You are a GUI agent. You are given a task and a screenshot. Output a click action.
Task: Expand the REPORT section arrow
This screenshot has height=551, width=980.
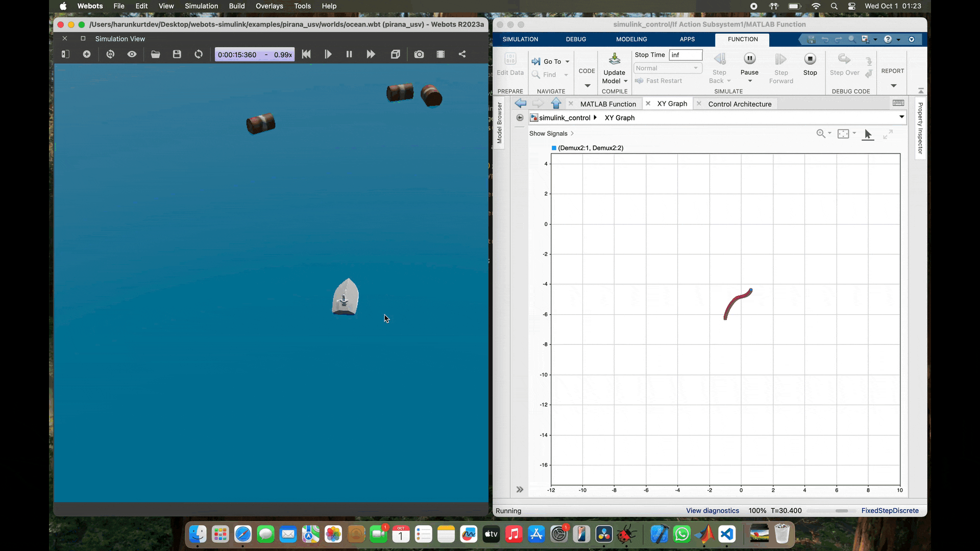tap(893, 85)
